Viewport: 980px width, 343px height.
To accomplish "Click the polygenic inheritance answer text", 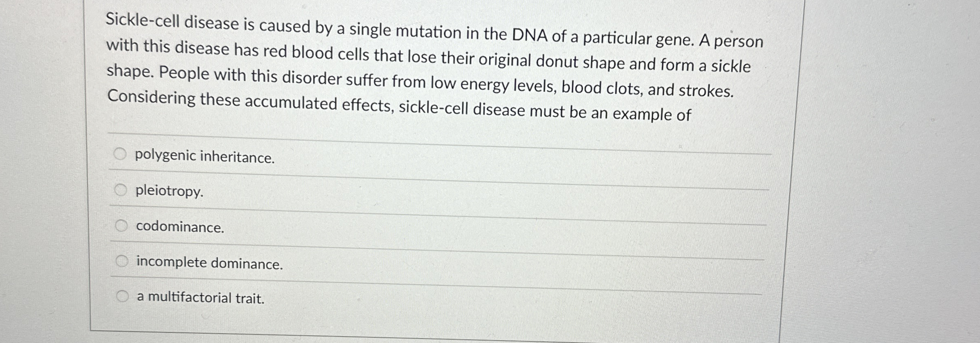I will coord(205,156).
